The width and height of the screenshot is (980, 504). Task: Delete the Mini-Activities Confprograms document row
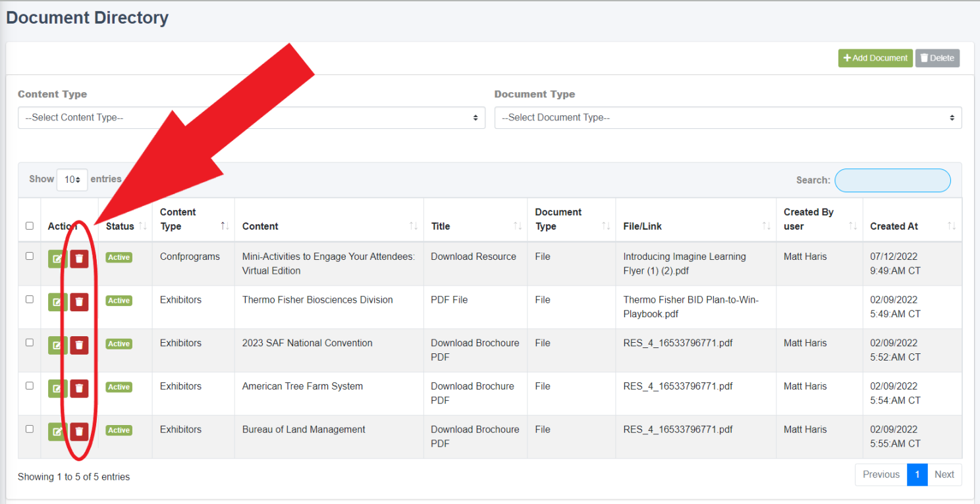pos(79,259)
